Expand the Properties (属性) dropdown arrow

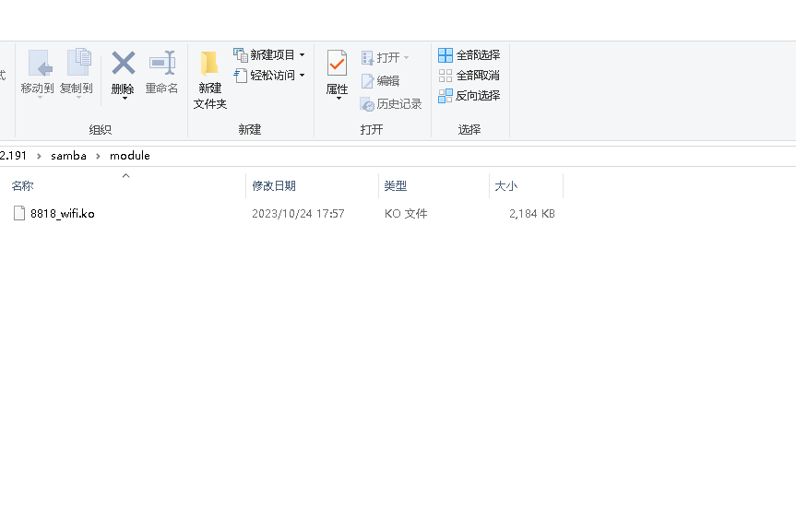339,99
